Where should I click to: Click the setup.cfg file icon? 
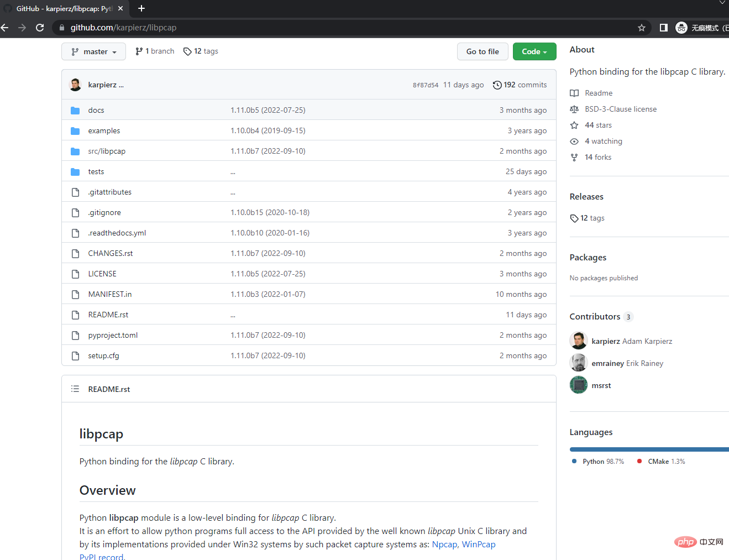(x=76, y=356)
